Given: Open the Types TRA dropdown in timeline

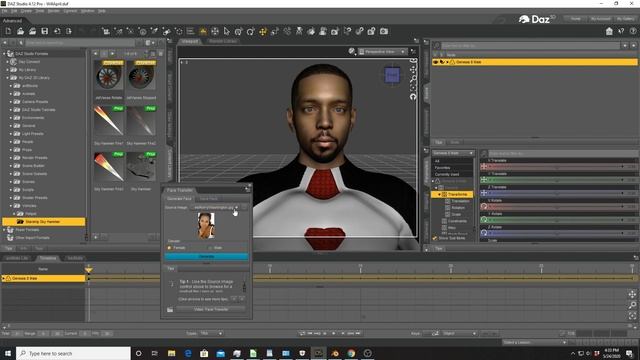Looking at the screenshot, I should (211, 333).
